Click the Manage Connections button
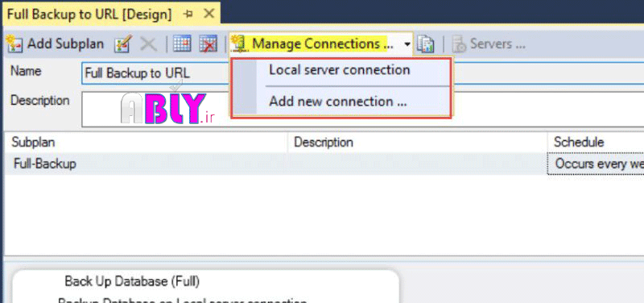This screenshot has height=303, width=644. [315, 44]
